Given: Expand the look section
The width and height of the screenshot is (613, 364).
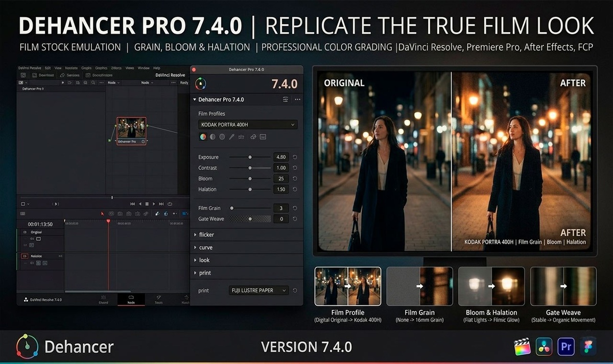Looking at the screenshot, I should pos(195,260).
